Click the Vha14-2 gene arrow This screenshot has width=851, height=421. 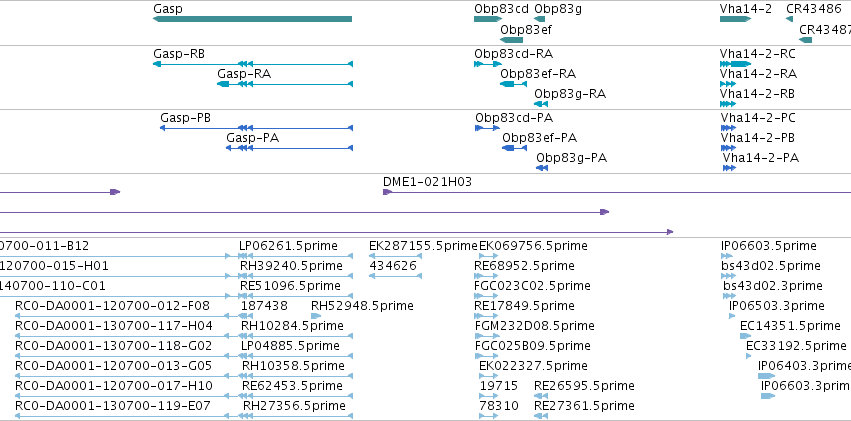pyautogui.click(x=735, y=19)
